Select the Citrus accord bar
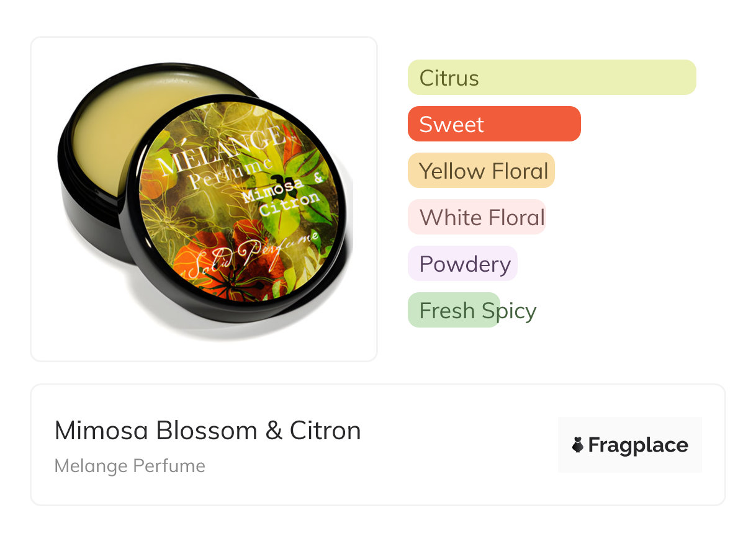756x536 pixels. (x=551, y=78)
